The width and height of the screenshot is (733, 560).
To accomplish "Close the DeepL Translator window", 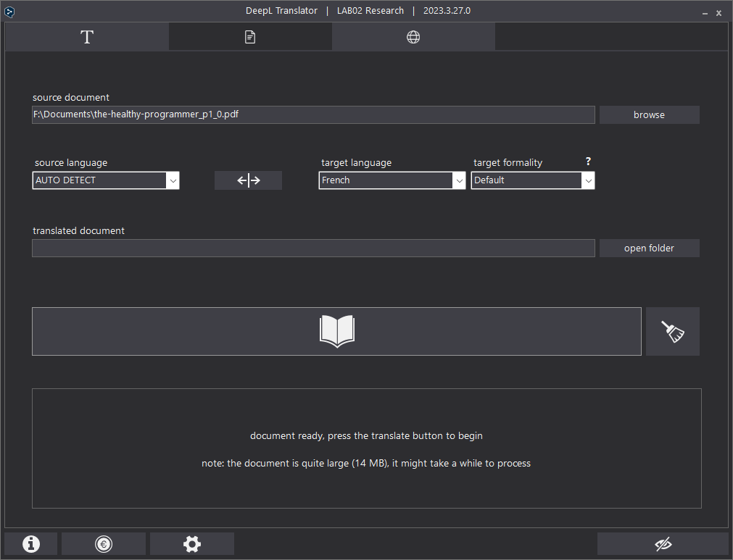I will [x=719, y=14].
